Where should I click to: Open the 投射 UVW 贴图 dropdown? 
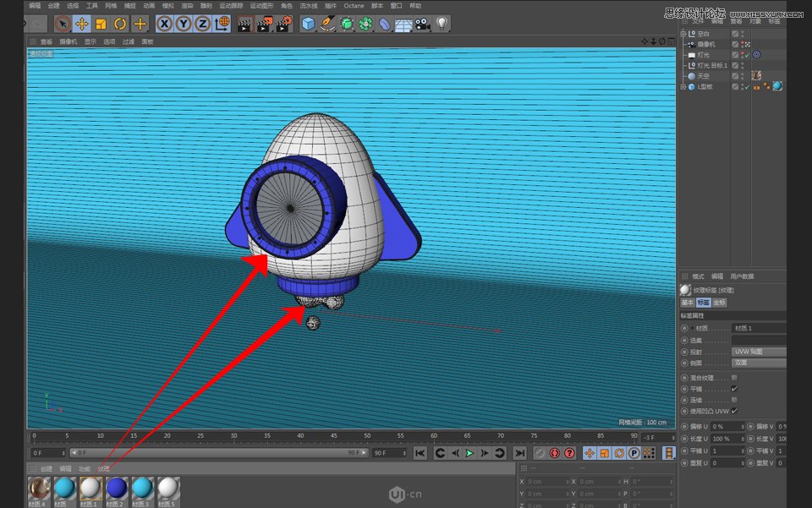[x=758, y=352]
